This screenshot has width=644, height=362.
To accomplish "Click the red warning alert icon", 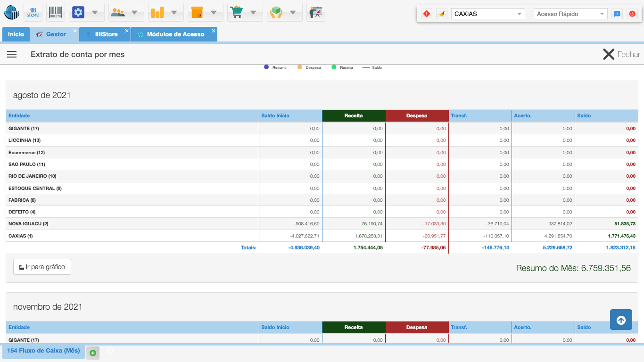I will pyautogui.click(x=427, y=14).
